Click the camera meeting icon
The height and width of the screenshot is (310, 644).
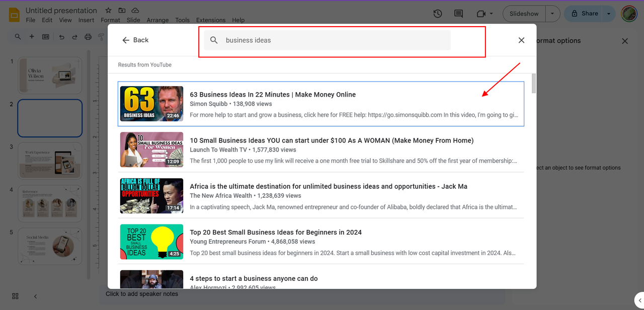tap(481, 14)
